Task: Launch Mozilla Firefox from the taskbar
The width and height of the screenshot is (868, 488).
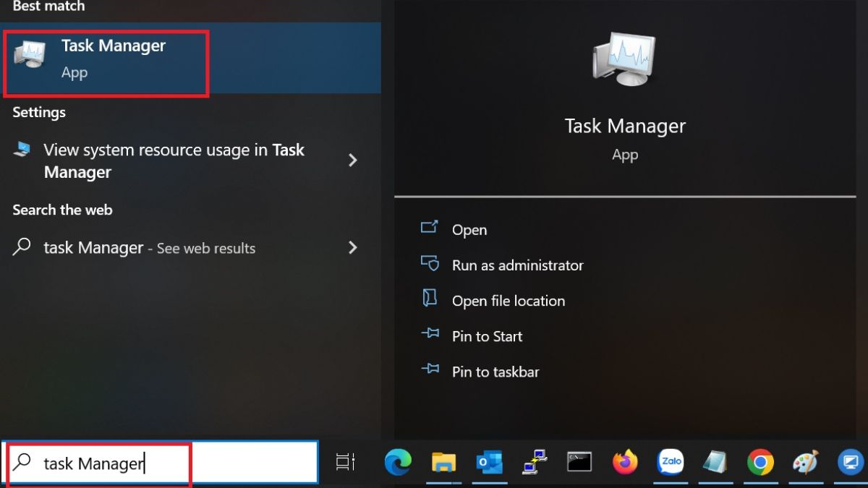Action: [x=626, y=461]
